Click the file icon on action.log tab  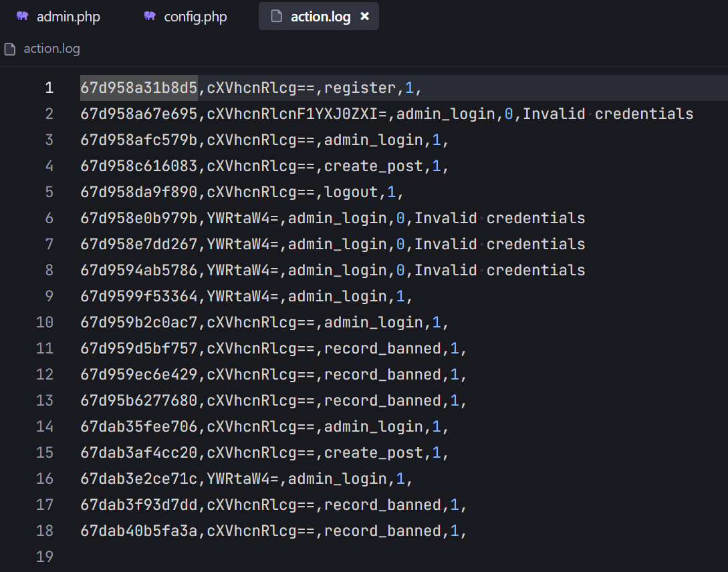pos(276,17)
